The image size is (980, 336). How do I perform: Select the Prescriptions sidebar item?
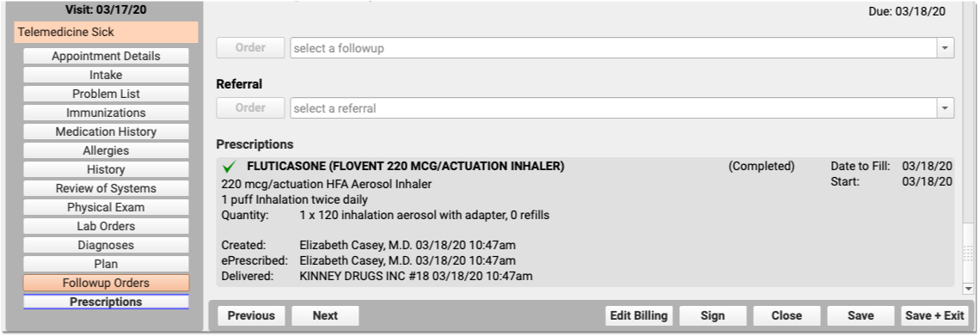pyautogui.click(x=107, y=302)
